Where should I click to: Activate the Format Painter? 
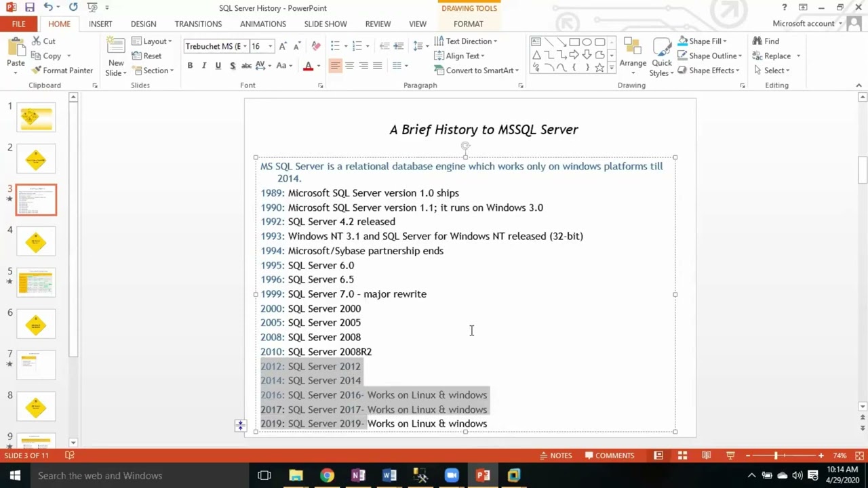(x=62, y=70)
